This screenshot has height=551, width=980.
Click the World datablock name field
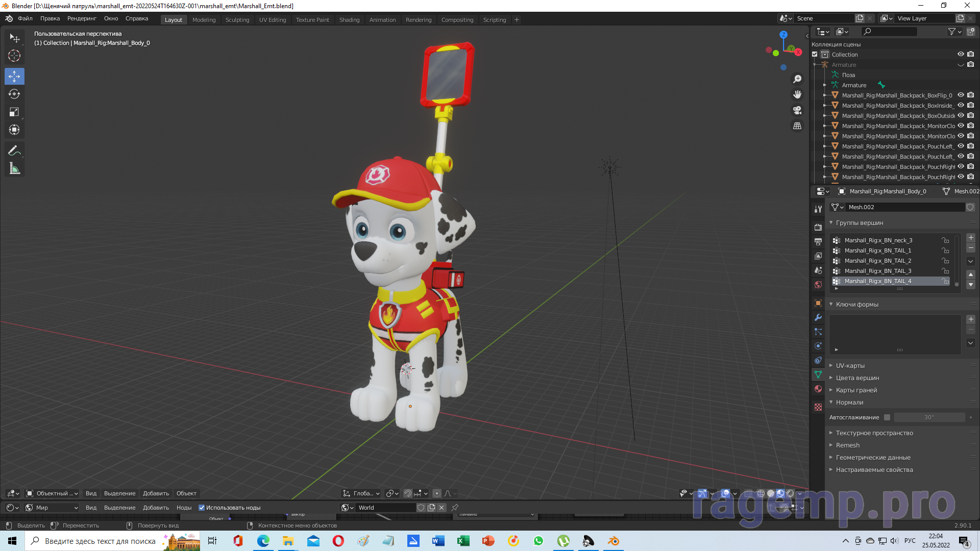pyautogui.click(x=385, y=508)
